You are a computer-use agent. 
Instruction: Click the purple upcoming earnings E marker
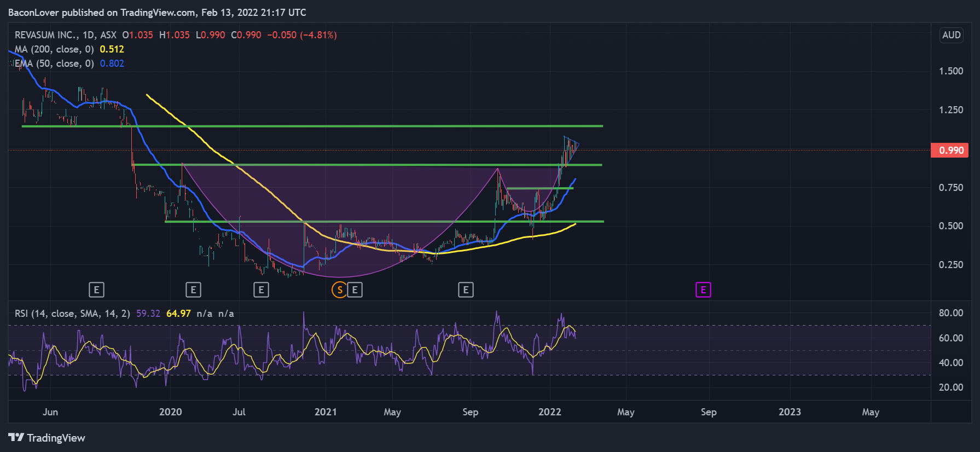(703, 290)
